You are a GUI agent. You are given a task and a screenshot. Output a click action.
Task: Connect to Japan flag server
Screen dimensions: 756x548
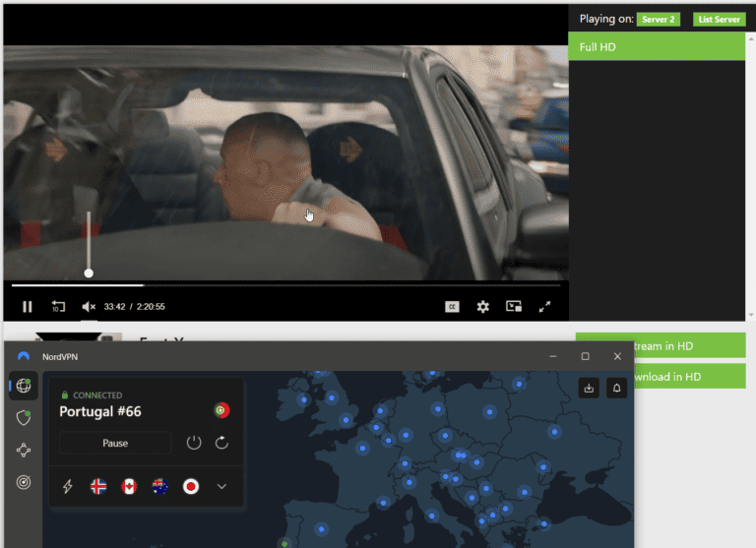coord(191,486)
